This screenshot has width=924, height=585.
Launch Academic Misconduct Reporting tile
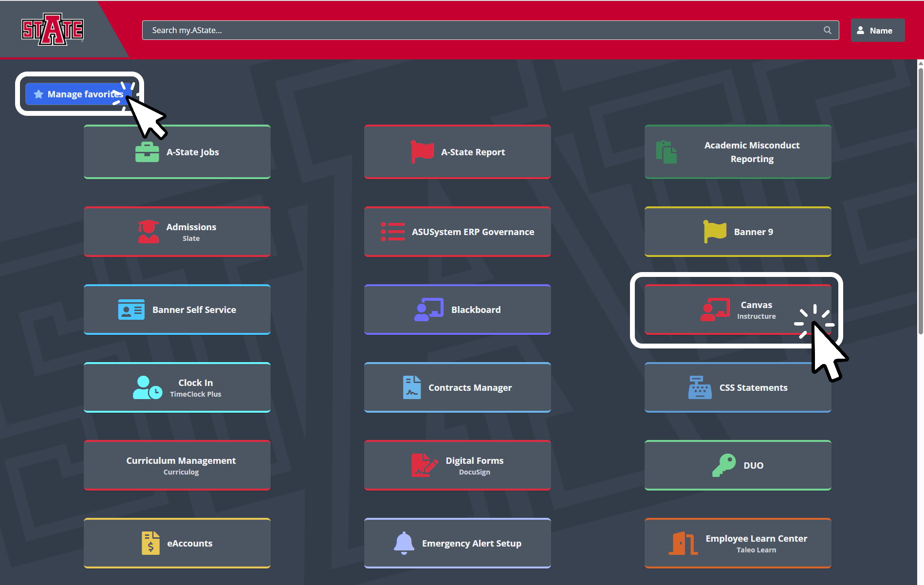[737, 152]
